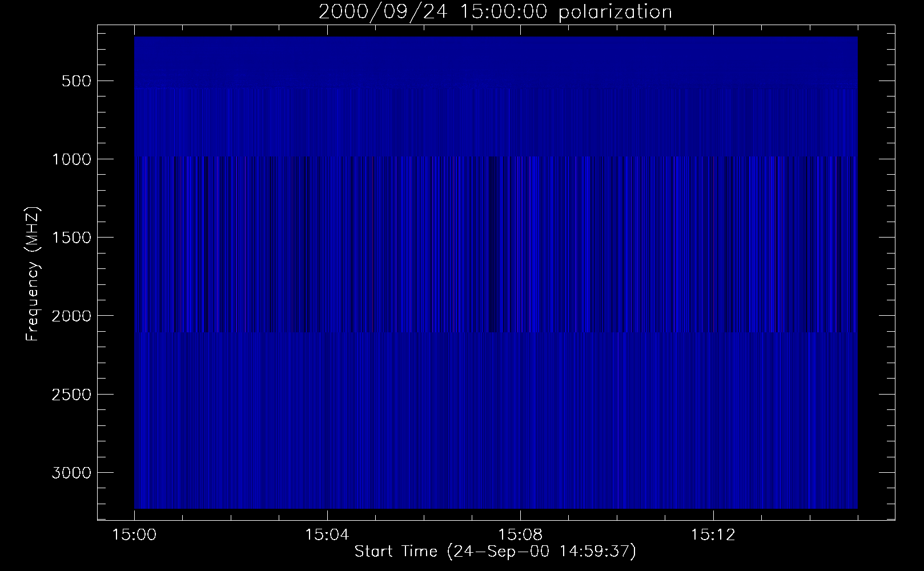The height and width of the screenshot is (571, 924).
Task: Click the 'Start Time (24-Sep-00 14:59:37)' label
Action: tap(495, 552)
